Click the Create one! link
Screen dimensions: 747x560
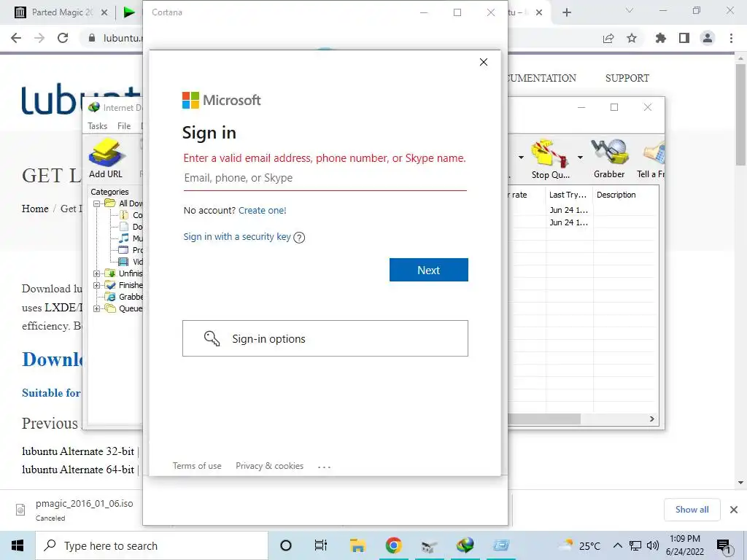tap(262, 211)
